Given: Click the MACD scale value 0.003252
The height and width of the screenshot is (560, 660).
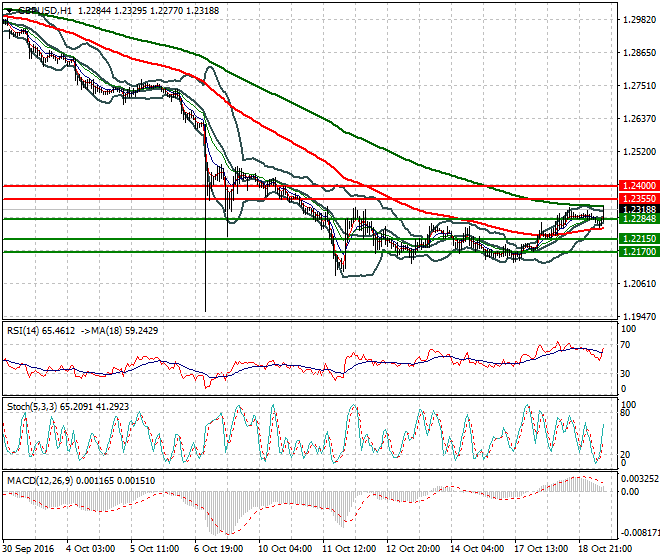Looking at the screenshot, I should click(640, 479).
